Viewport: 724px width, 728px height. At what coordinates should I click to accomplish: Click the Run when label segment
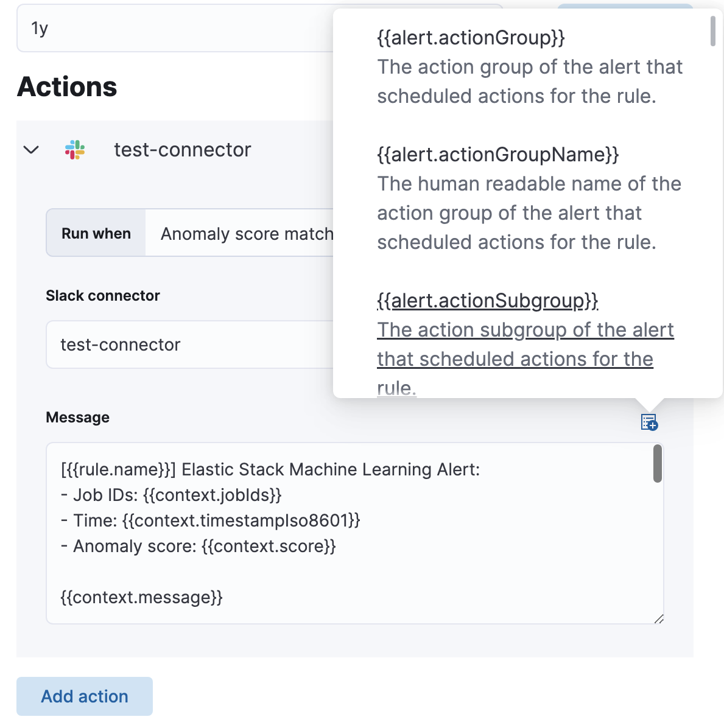pyautogui.click(x=96, y=233)
